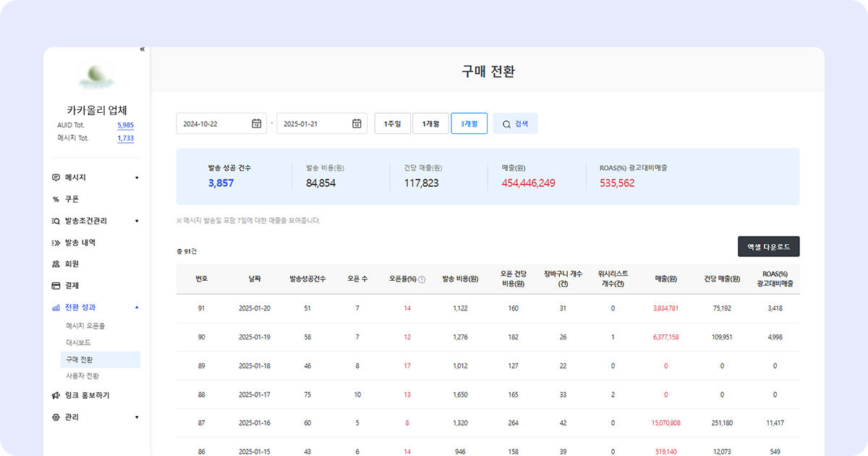Open 링크 홍보하기 via megaphone icon
This screenshot has width=868, height=456.
(x=56, y=396)
